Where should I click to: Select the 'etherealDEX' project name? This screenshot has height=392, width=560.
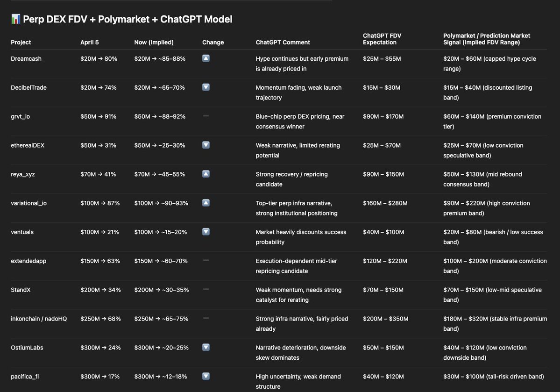(28, 145)
